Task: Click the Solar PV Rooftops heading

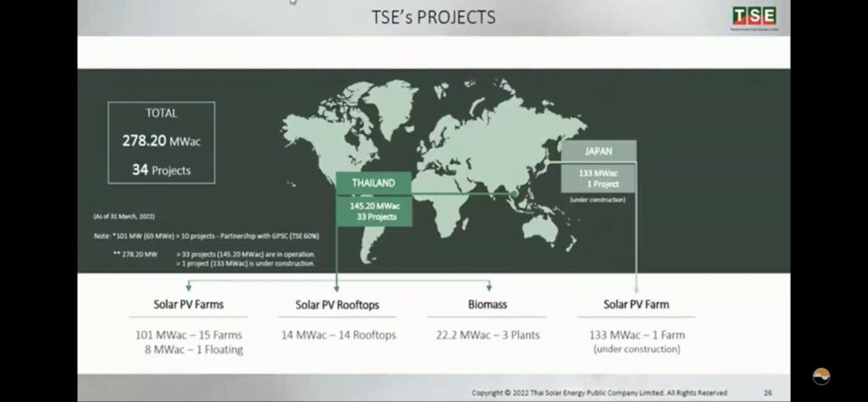Action: click(x=337, y=304)
